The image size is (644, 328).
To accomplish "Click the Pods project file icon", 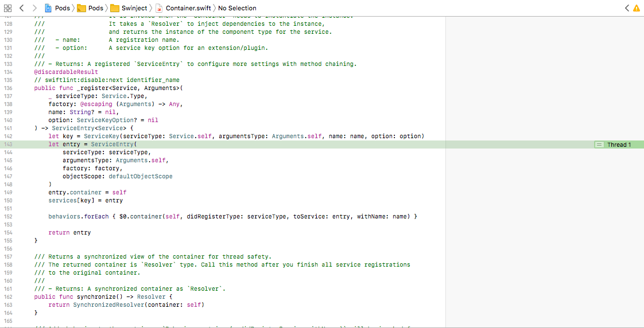I will (48, 8).
